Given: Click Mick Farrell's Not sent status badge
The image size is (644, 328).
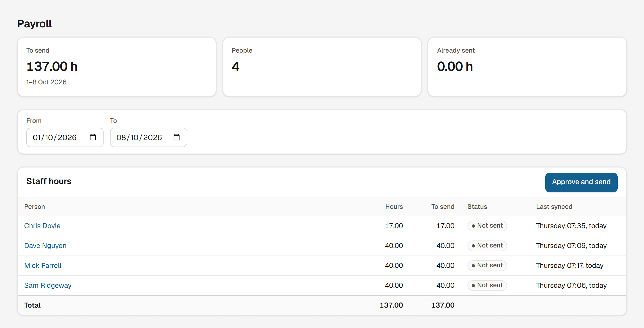Looking at the screenshot, I should 487,265.
